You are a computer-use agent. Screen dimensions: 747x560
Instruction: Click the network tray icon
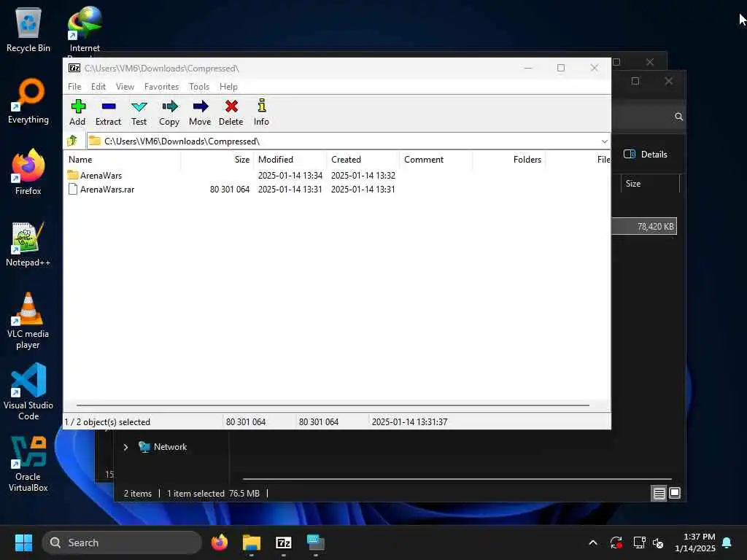(639, 542)
